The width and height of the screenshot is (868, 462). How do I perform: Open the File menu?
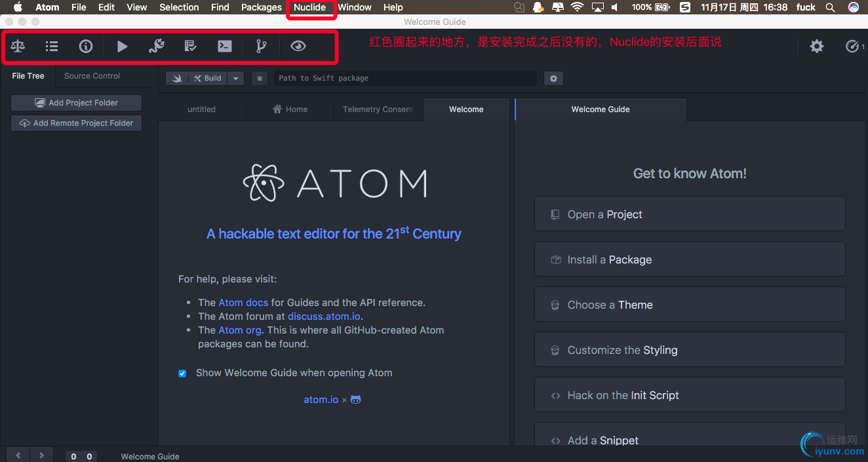point(79,7)
